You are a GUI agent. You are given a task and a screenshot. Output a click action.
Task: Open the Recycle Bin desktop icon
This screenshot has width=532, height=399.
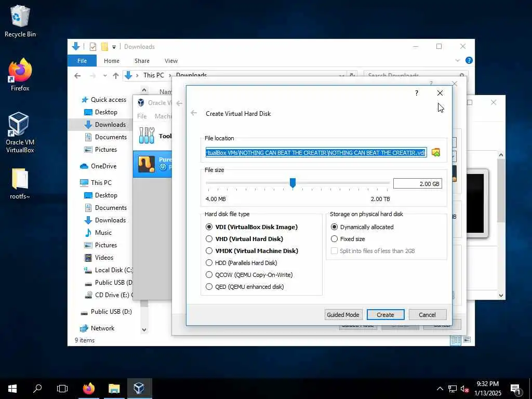20,21
